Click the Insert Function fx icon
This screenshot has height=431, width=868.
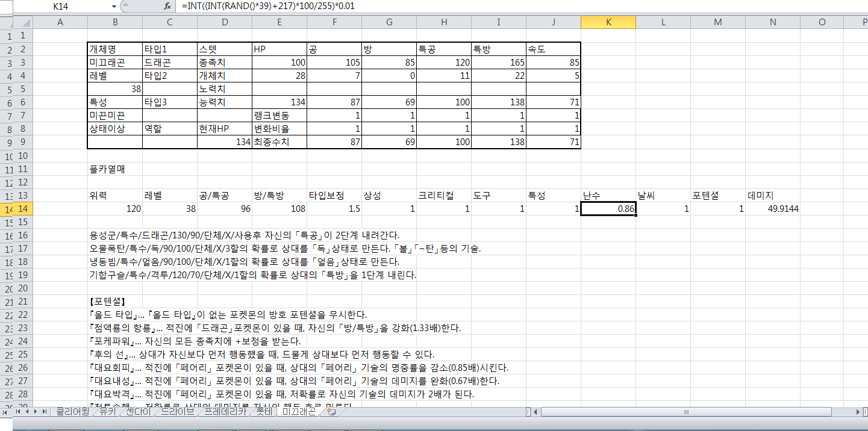(x=167, y=6)
